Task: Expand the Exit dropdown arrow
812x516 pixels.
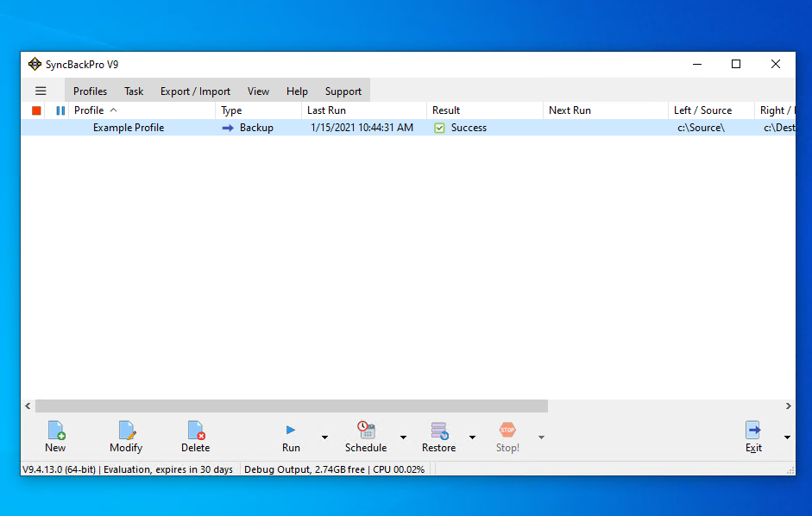Action: pyautogui.click(x=787, y=437)
